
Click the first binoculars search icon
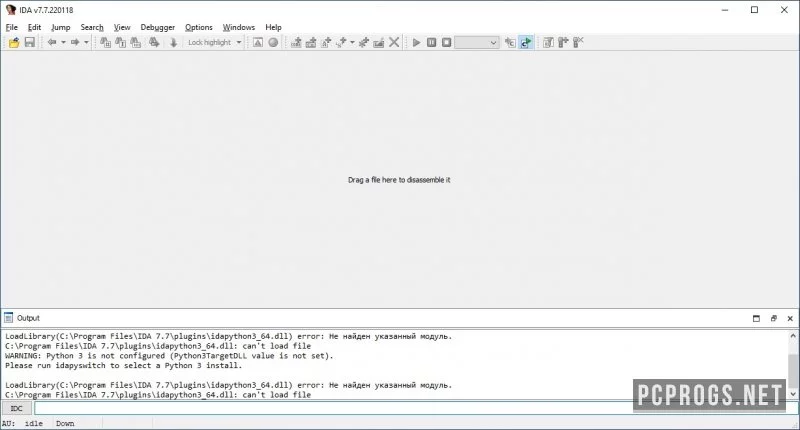coord(106,42)
